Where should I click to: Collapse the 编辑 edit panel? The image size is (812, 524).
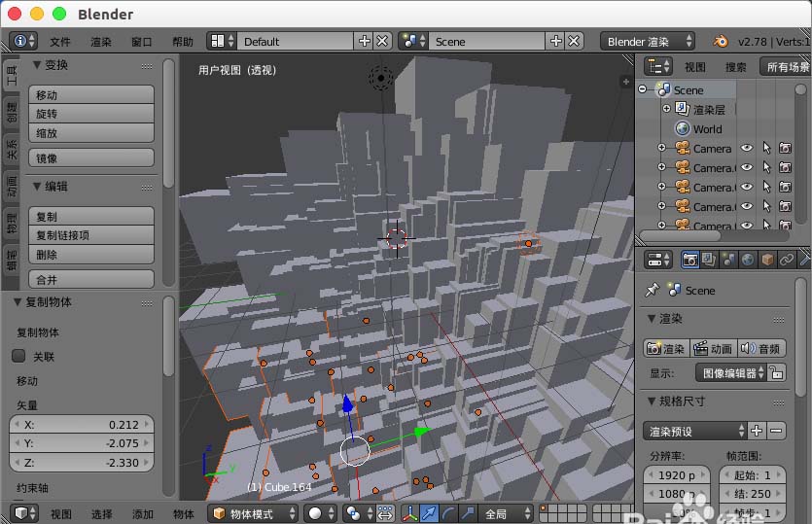37,187
